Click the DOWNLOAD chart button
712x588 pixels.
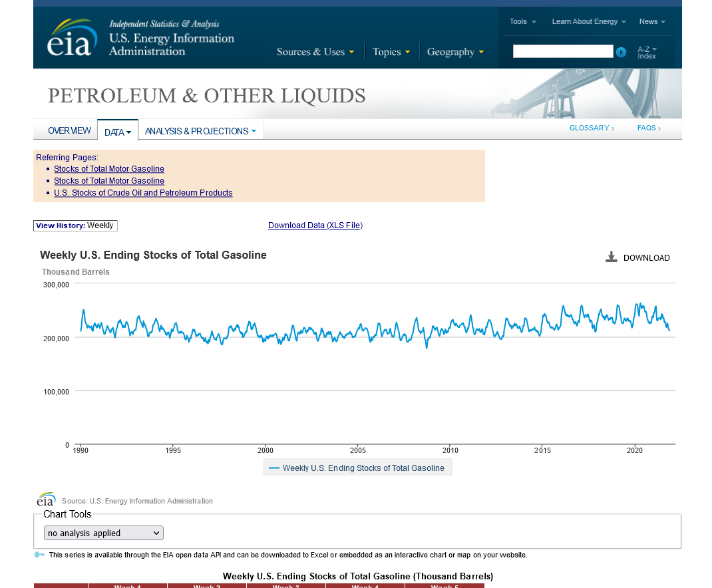click(637, 257)
